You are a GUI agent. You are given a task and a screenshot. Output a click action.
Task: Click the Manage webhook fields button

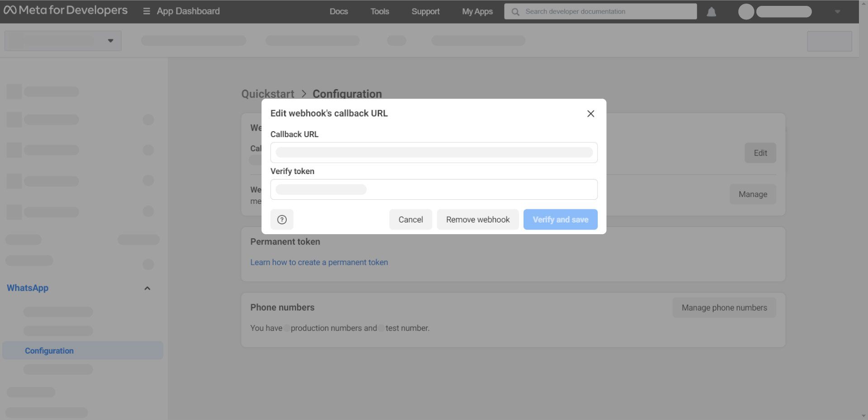pyautogui.click(x=753, y=194)
